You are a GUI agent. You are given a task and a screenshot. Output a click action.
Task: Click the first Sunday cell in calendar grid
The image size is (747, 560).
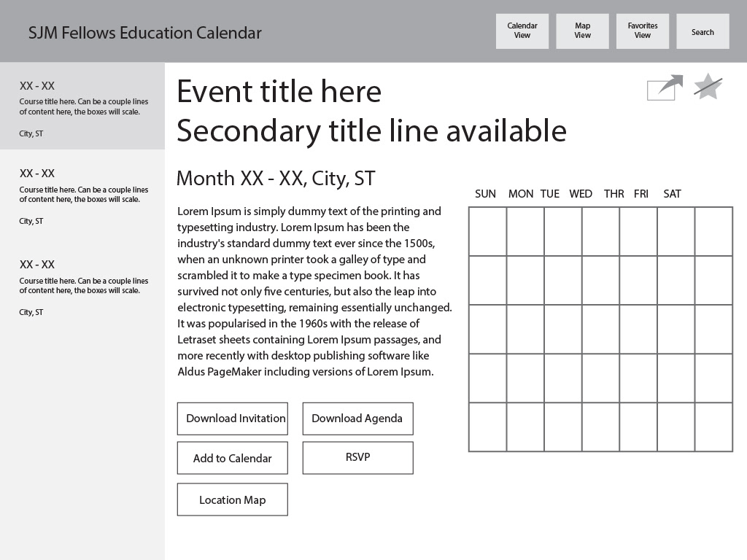pos(487,231)
